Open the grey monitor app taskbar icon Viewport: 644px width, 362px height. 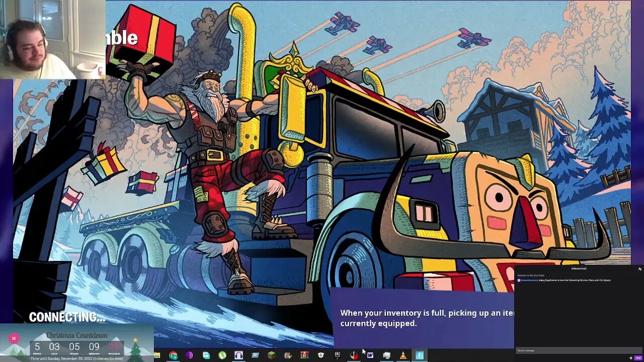[386, 355]
